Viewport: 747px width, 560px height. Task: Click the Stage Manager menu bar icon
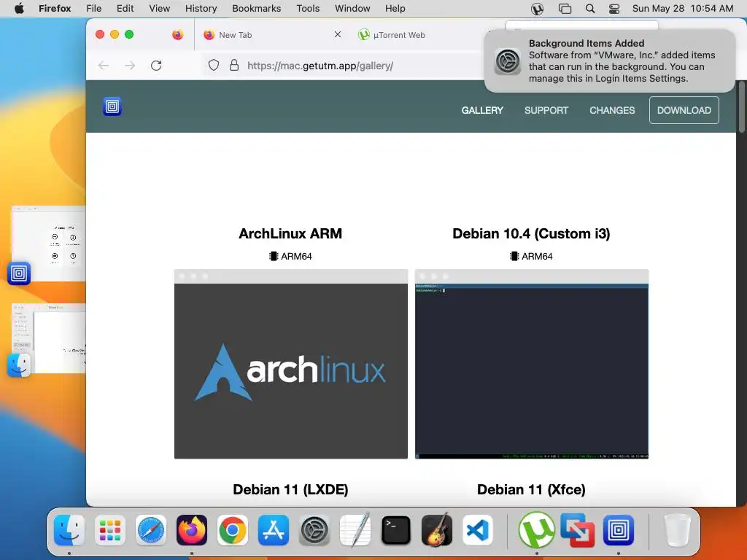tap(565, 9)
